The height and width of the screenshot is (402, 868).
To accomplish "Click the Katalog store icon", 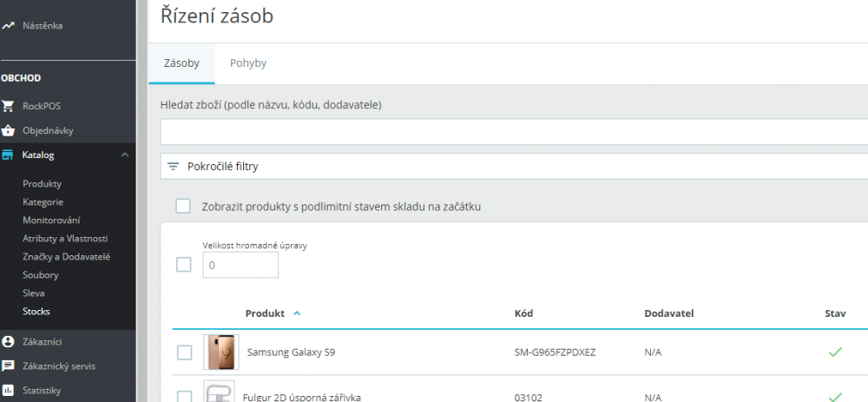I will (x=8, y=155).
